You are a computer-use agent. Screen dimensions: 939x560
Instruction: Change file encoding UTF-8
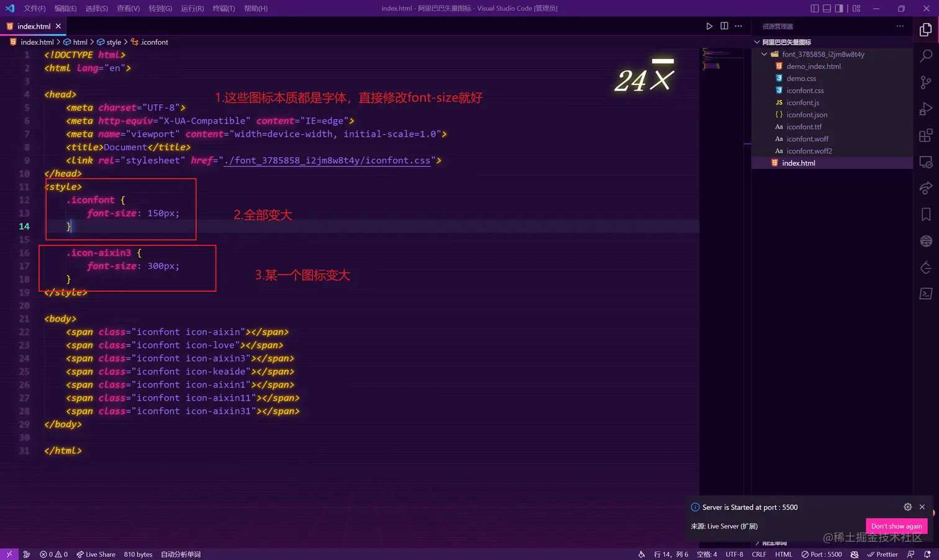[735, 554]
